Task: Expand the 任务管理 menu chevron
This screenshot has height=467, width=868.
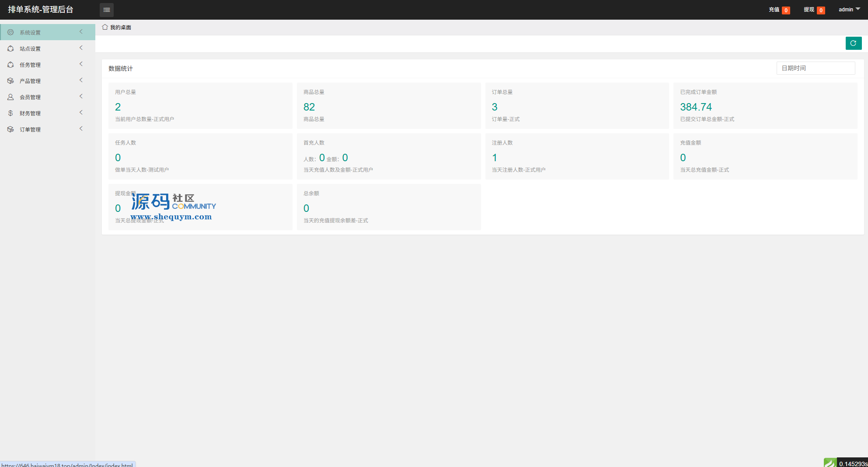Action: pos(81,64)
